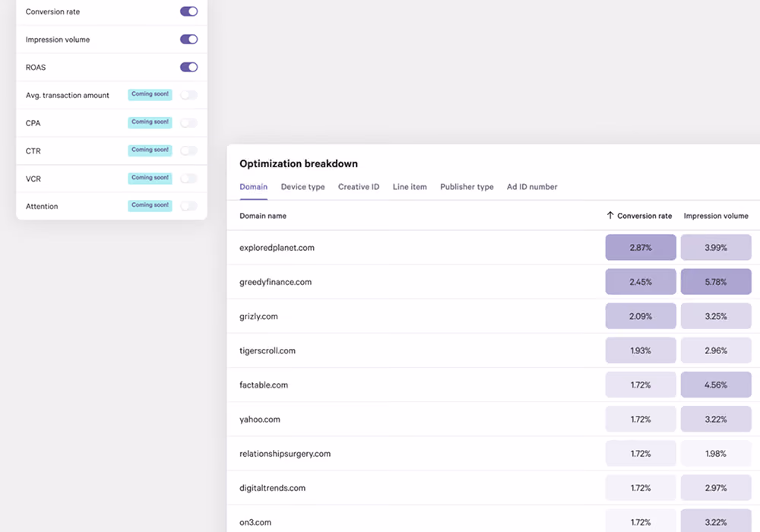Click the 2.45% conversion rate cell
Viewport: 760px width, 532px height.
(x=641, y=281)
